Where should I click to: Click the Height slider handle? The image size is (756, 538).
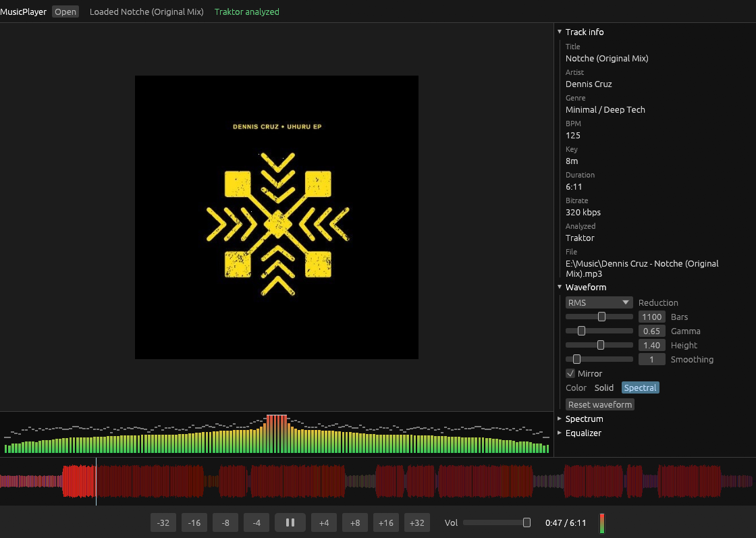pos(601,345)
